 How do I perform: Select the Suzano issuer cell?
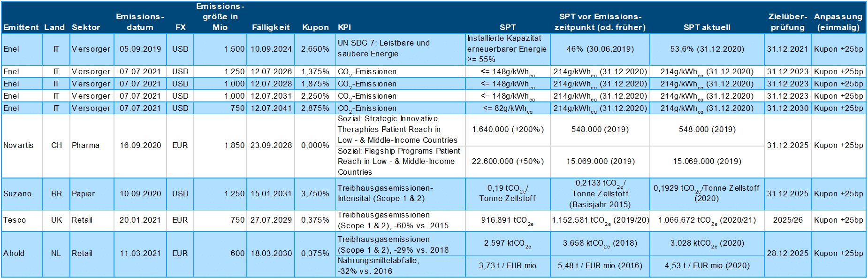[x=17, y=194]
